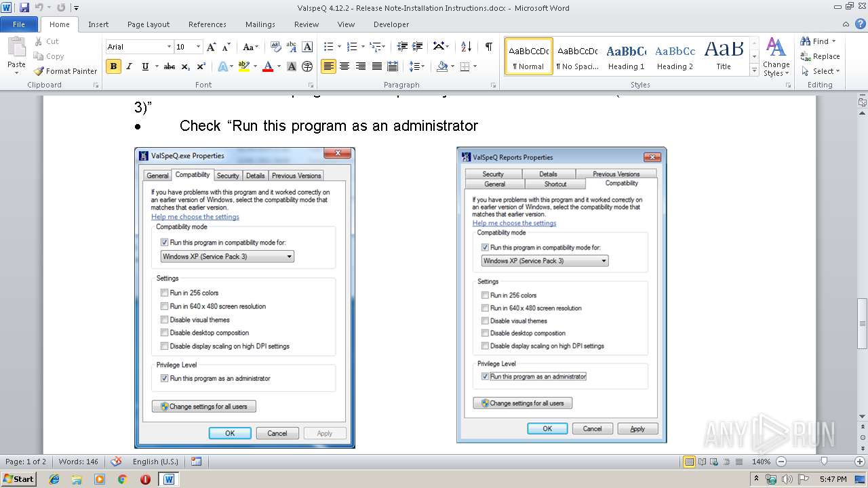
Task: Toggle Show/Hide paragraph marks
Action: 488,47
